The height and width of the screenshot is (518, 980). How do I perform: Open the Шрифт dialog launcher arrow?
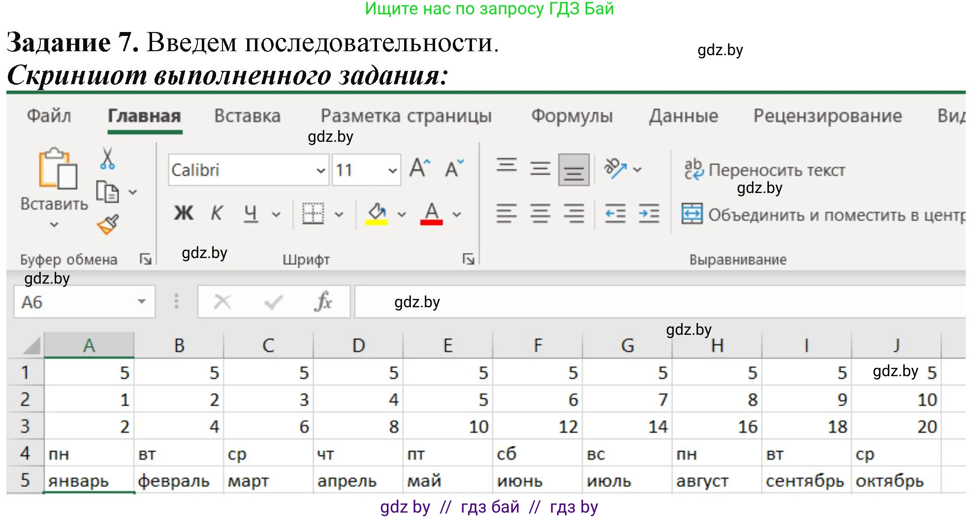click(x=469, y=258)
